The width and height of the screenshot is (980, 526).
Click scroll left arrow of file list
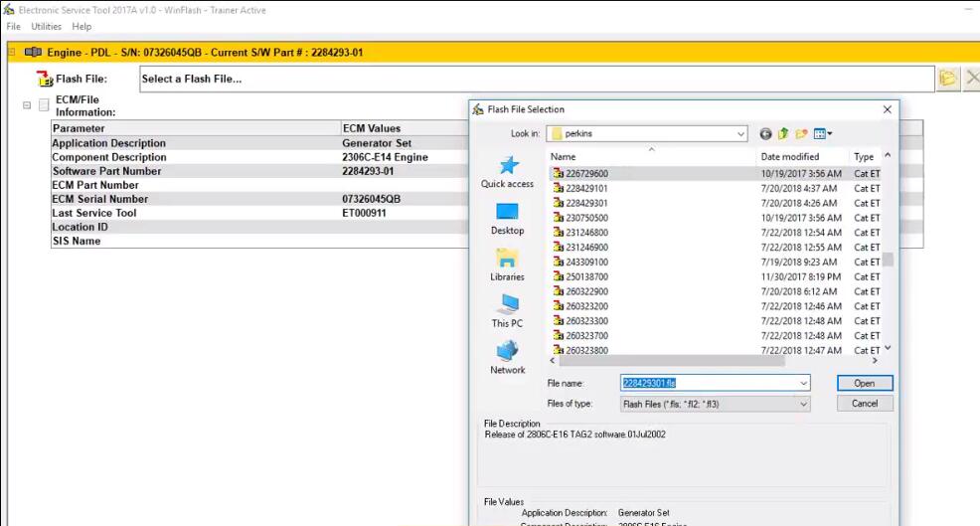click(553, 361)
